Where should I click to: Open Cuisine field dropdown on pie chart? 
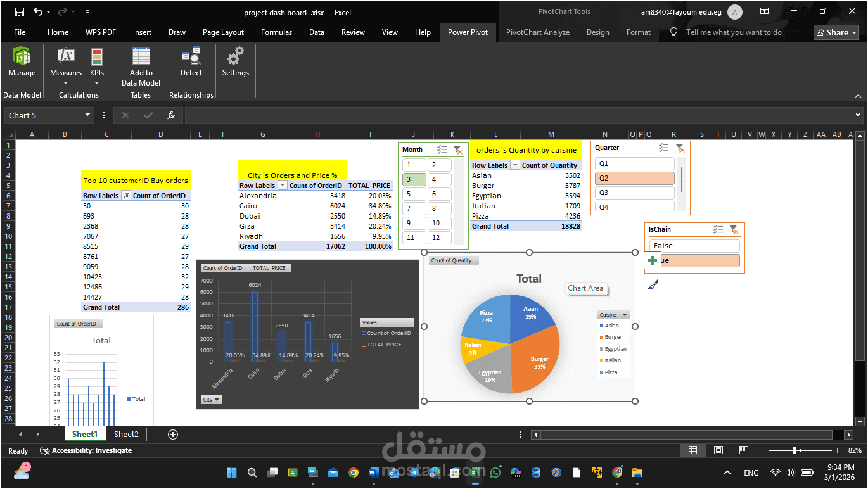point(613,315)
